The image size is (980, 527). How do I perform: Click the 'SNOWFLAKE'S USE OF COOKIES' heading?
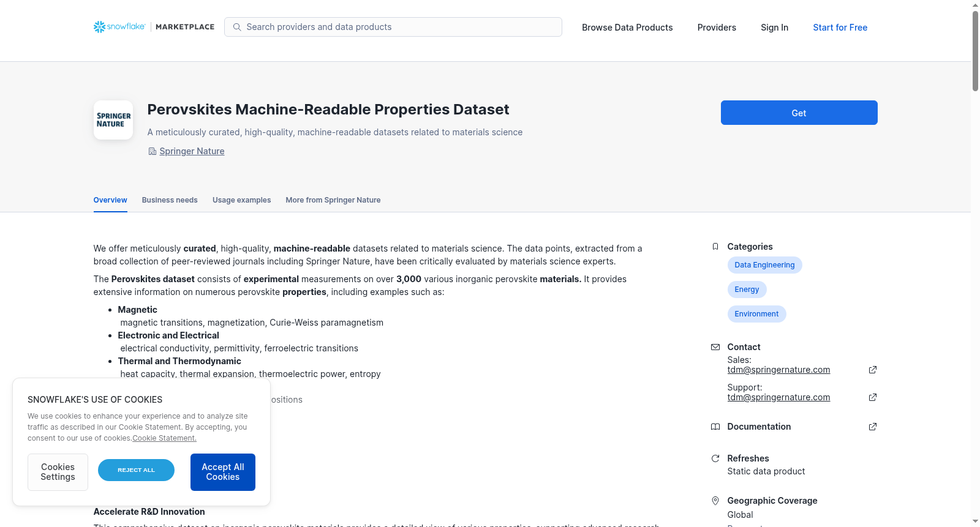(95, 400)
